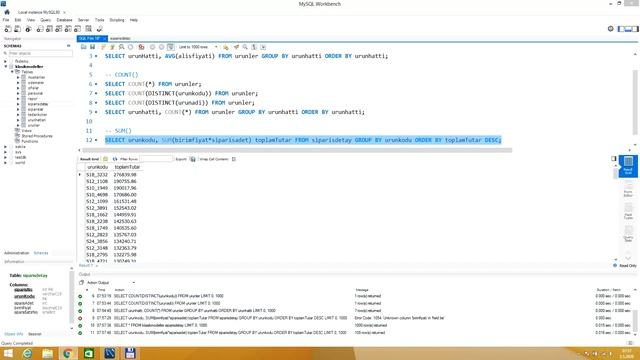
Task: Click the home icon at top left
Action: 7,12
